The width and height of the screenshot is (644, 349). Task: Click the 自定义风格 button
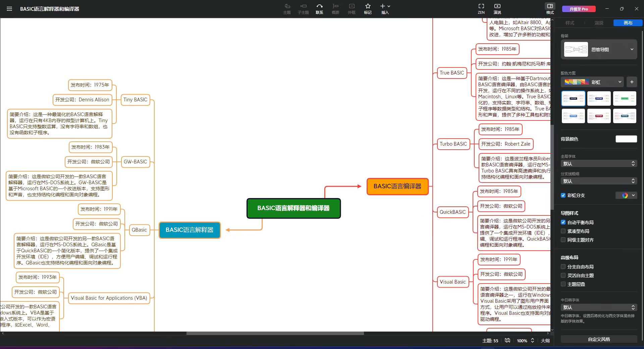click(599, 339)
